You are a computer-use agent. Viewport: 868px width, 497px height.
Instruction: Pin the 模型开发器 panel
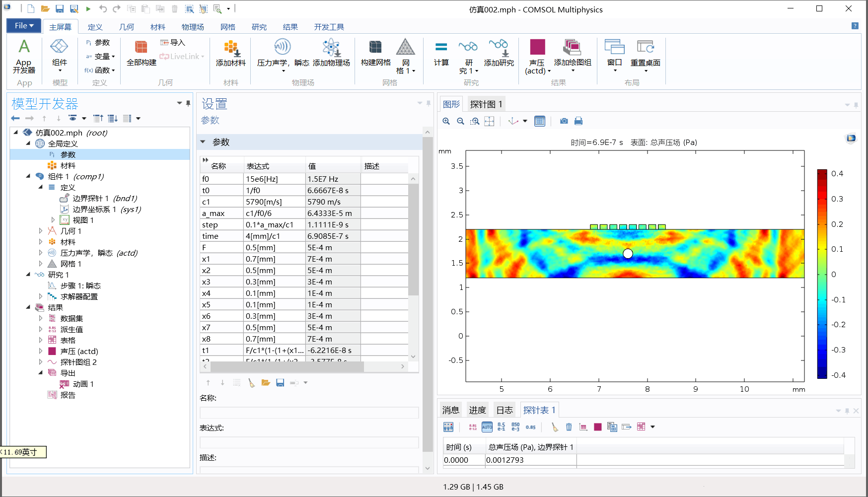[188, 103]
